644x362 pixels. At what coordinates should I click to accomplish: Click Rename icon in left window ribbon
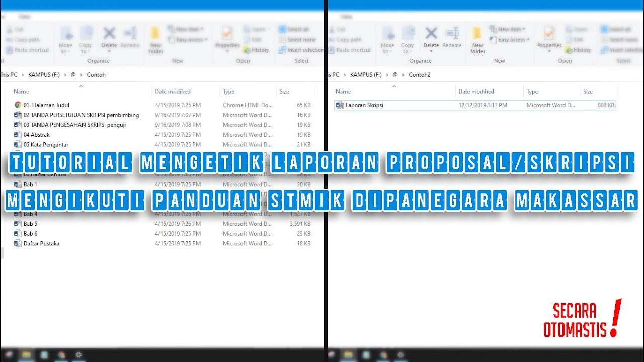pyautogui.click(x=130, y=38)
